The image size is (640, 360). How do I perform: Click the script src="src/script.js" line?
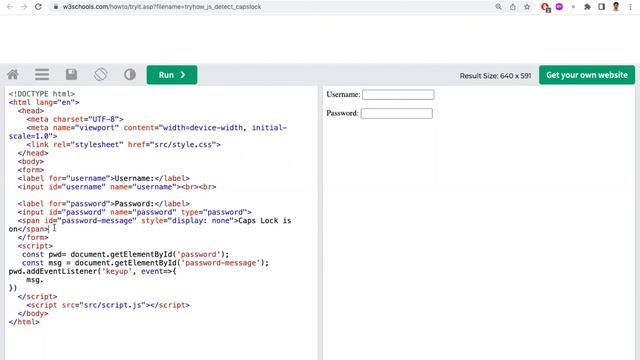tap(108, 305)
